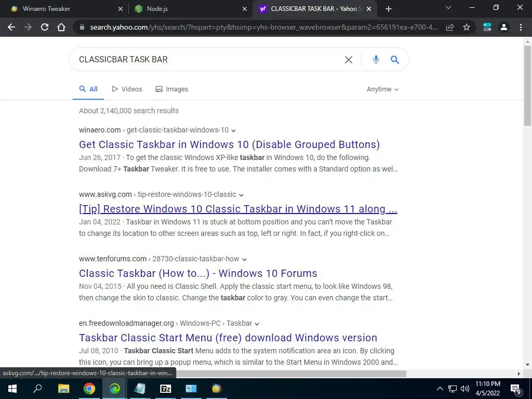Open Restore Windows 10 Classic Taskbar link

pos(238,209)
